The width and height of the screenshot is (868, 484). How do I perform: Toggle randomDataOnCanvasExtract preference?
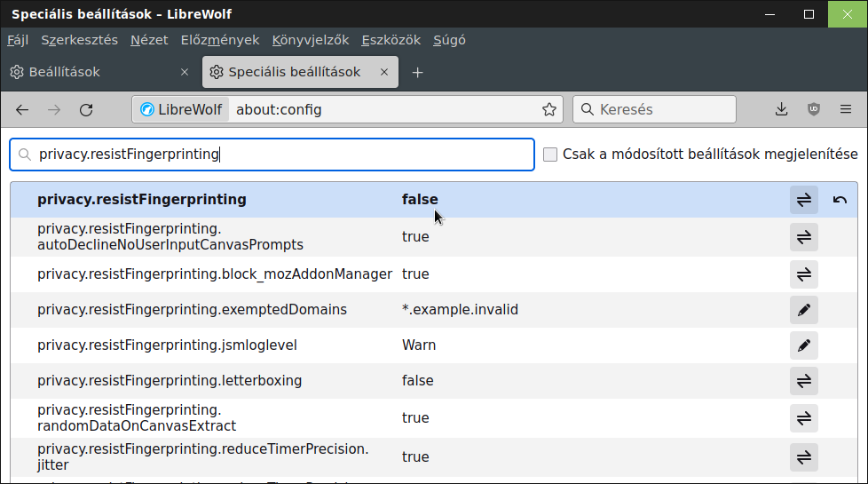click(804, 418)
